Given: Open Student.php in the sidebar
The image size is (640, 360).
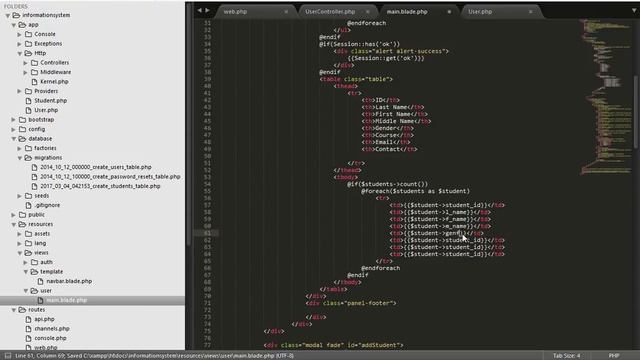Looking at the screenshot, I should pos(51,101).
